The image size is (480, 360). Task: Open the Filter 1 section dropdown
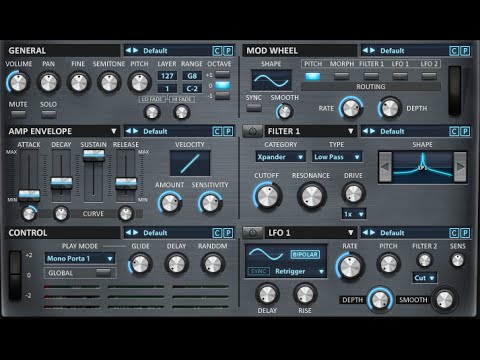351,131
